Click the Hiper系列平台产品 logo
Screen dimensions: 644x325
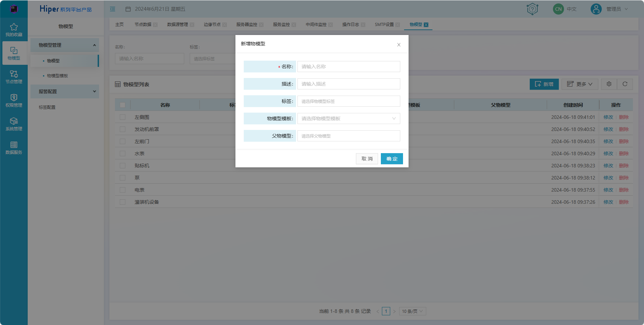[66, 9]
